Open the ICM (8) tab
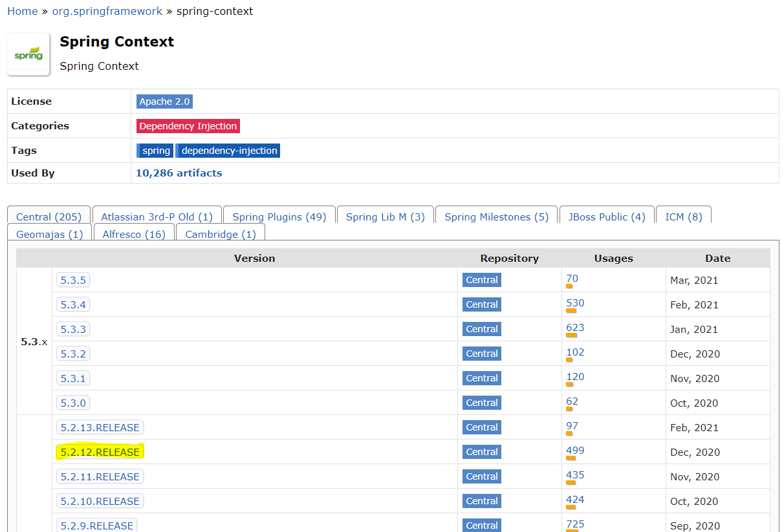 click(684, 217)
